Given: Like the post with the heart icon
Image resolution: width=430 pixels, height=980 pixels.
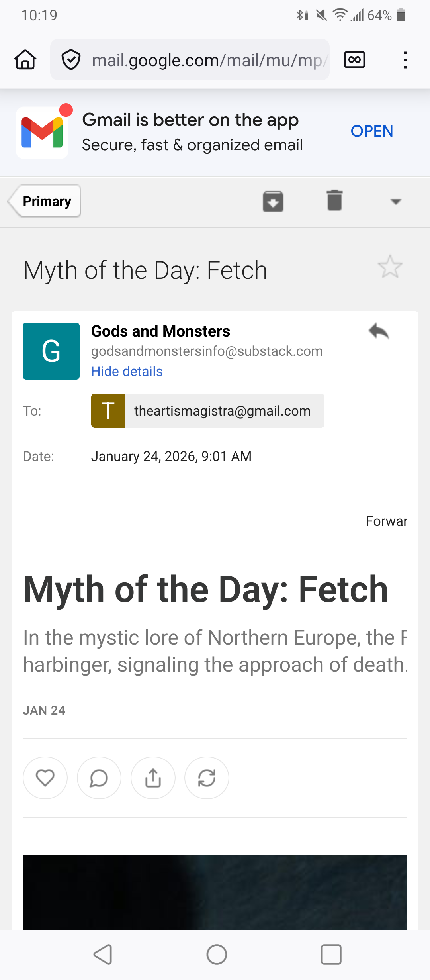Looking at the screenshot, I should (x=45, y=778).
